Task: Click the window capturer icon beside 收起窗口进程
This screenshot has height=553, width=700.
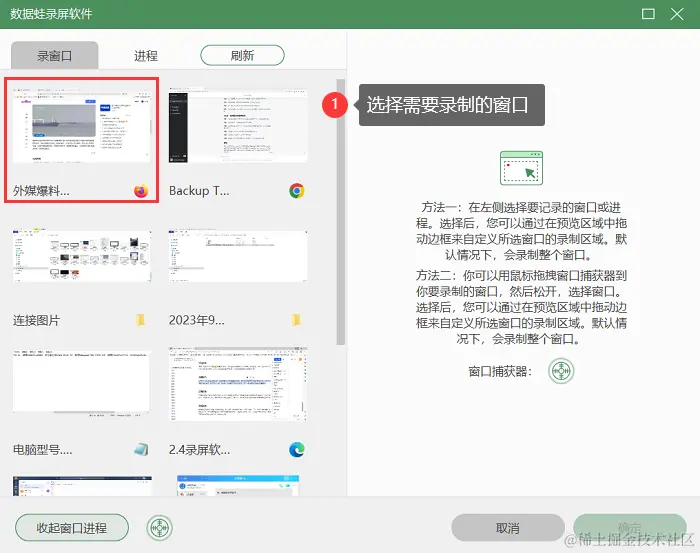Action: tap(159, 528)
